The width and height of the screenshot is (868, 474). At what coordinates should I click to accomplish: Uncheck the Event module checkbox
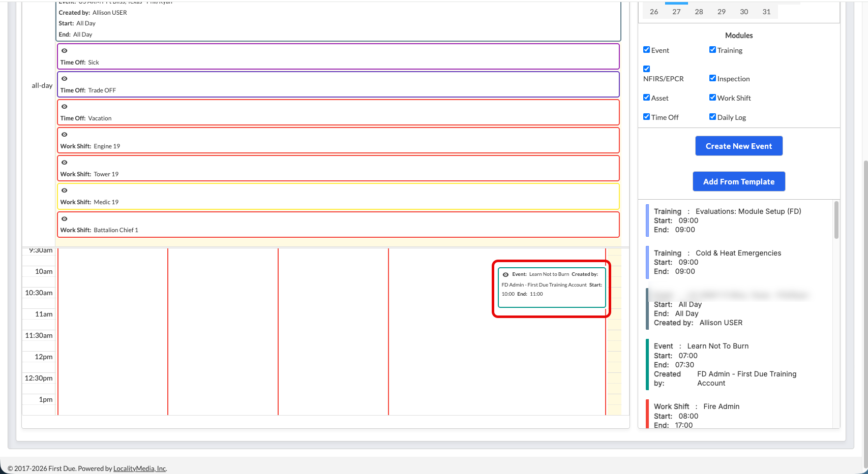click(x=646, y=50)
